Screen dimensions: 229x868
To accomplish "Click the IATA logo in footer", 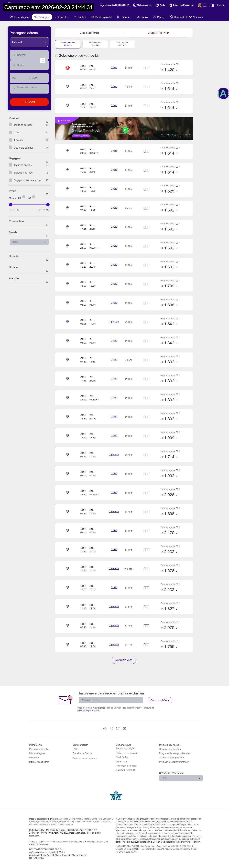I will [x=115, y=796].
